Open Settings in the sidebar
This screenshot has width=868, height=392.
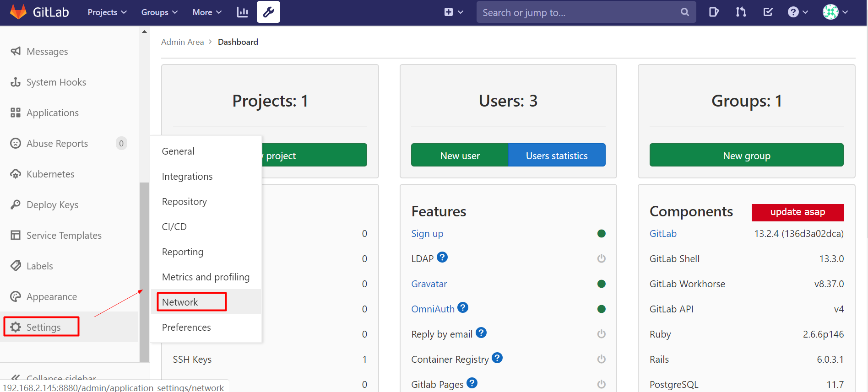coord(69,327)
